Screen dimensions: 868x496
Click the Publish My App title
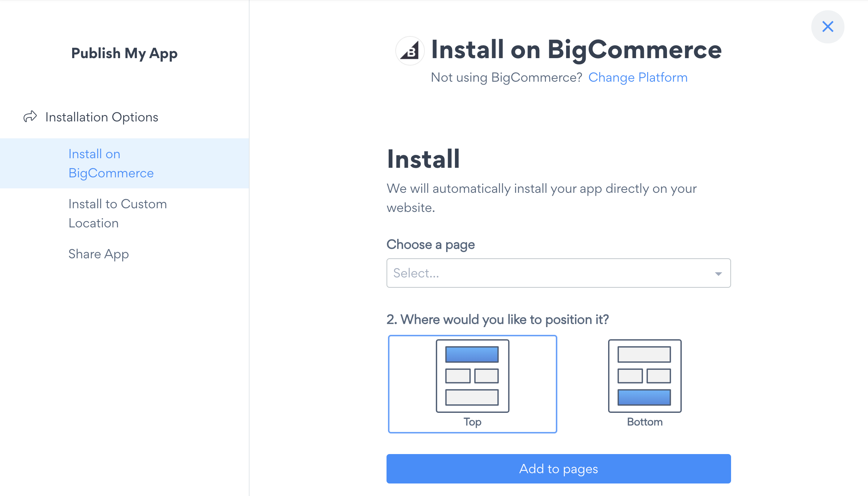tap(124, 53)
